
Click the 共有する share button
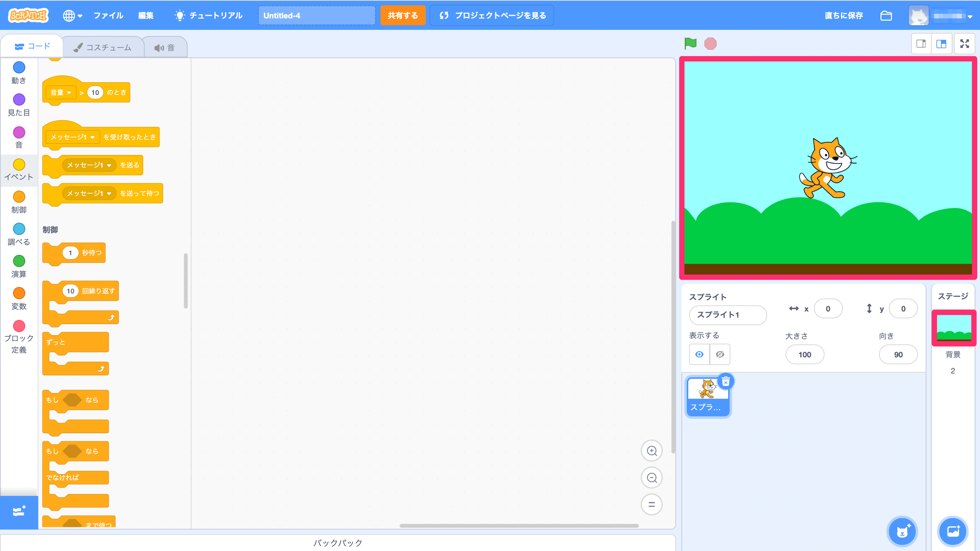click(403, 16)
